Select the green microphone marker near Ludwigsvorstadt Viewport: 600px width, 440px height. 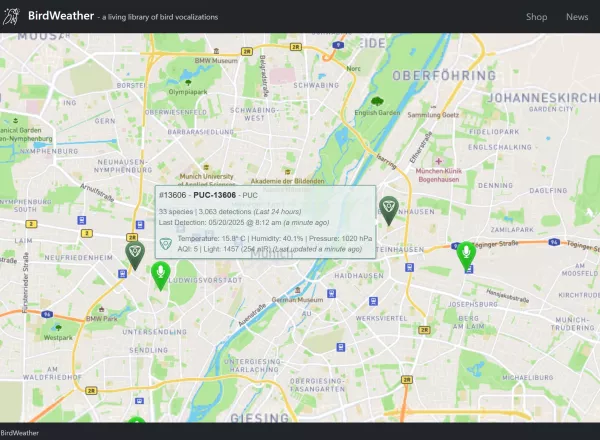[159, 273]
